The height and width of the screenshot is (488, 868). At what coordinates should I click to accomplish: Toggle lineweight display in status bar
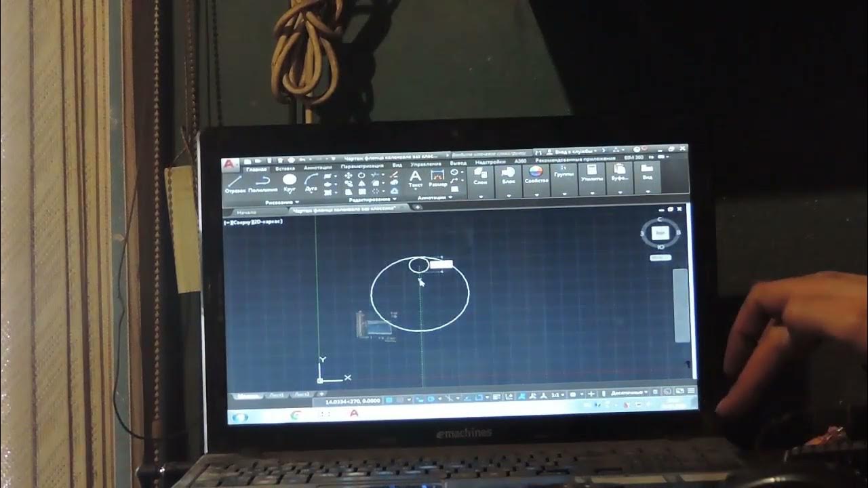point(496,396)
